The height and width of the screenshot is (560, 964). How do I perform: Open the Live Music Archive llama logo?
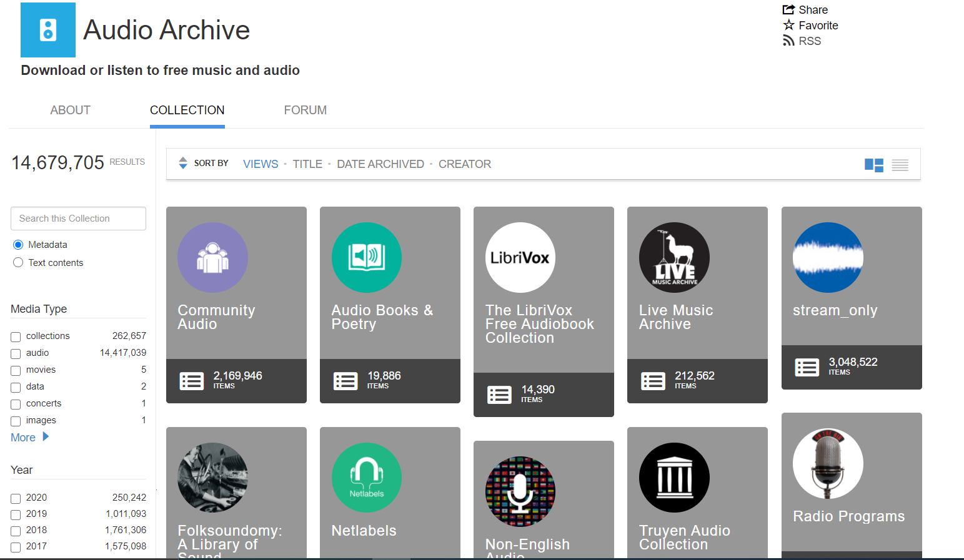pyautogui.click(x=674, y=257)
